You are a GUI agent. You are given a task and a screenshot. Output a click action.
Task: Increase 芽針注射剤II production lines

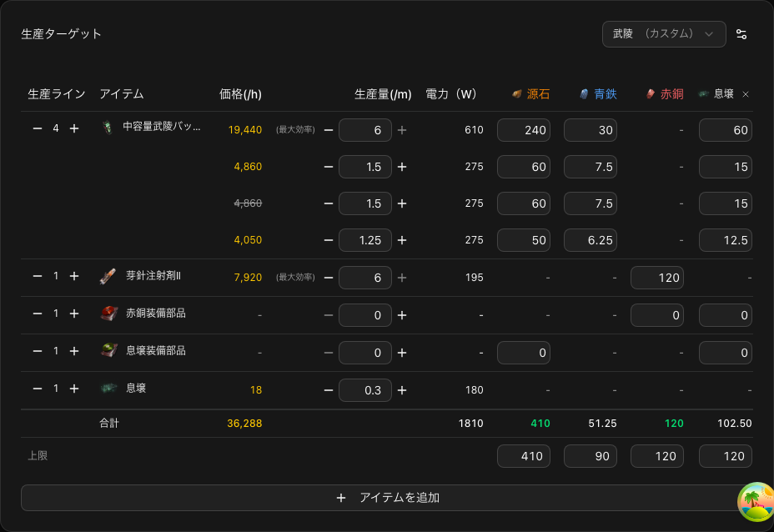[74, 276]
